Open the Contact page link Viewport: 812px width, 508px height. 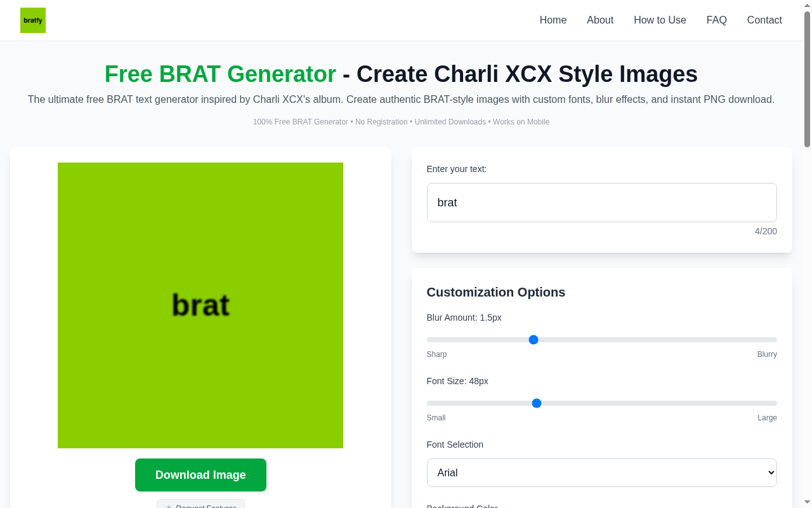pyautogui.click(x=764, y=20)
